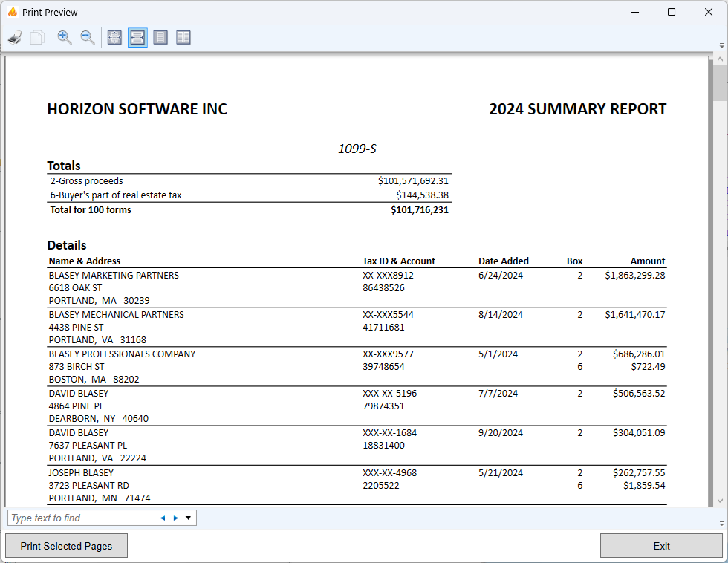Screen dimensions: 728x563
Task: Click JOSEPH BLASEY name
Action: pos(81,473)
